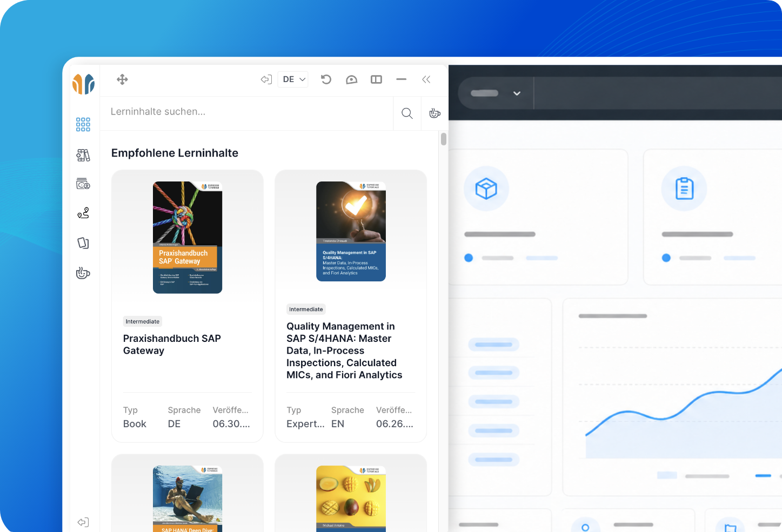Click the speedometer dashboard icon in toolbar
The height and width of the screenshot is (532, 782).
pyautogui.click(x=351, y=79)
